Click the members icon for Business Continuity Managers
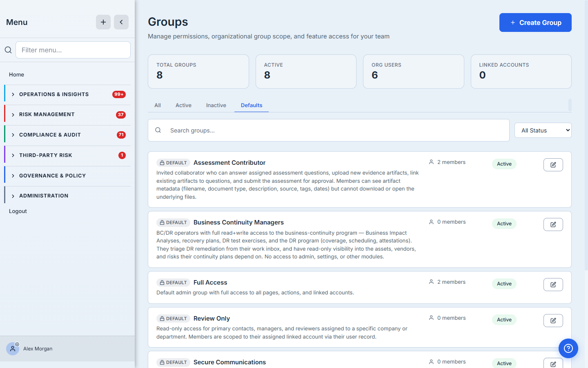 431,222
